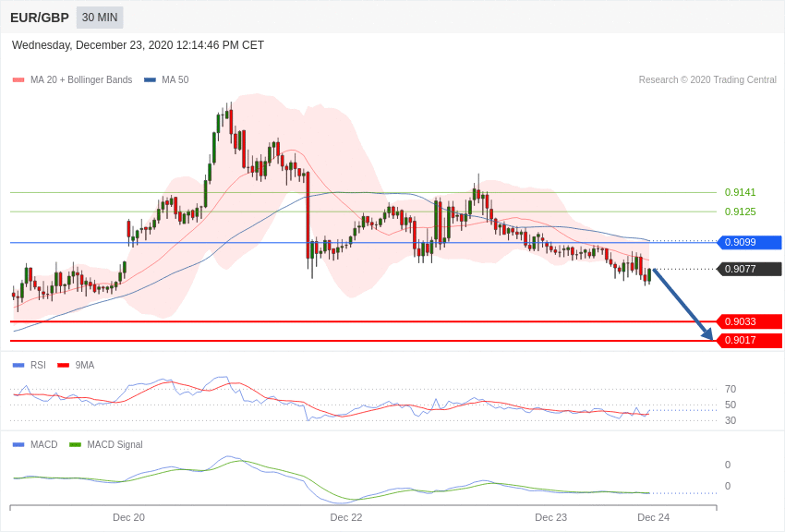
Task: Click the 0.9141 resistance level label
Action: click(741, 193)
